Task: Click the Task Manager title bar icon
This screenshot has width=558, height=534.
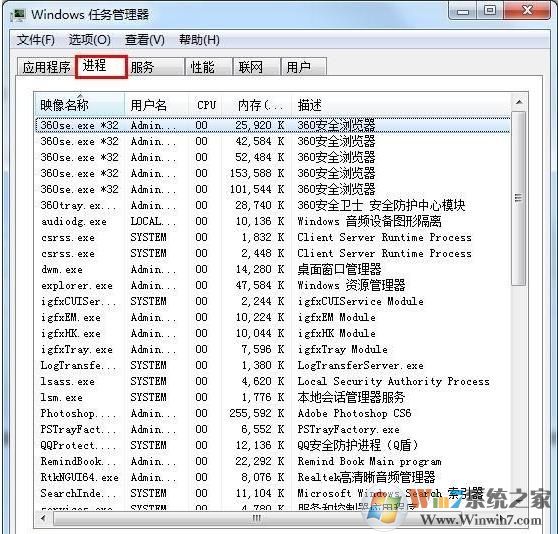Action: tap(18, 15)
